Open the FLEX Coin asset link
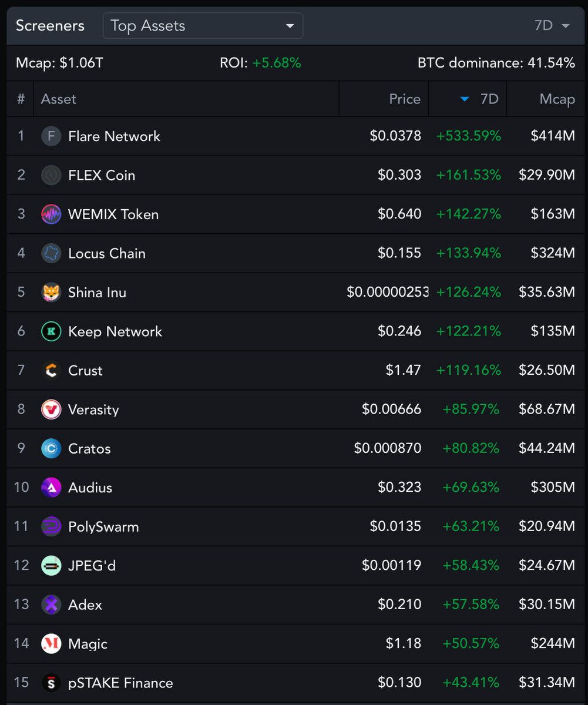This screenshot has height=705, width=588. pos(102,176)
